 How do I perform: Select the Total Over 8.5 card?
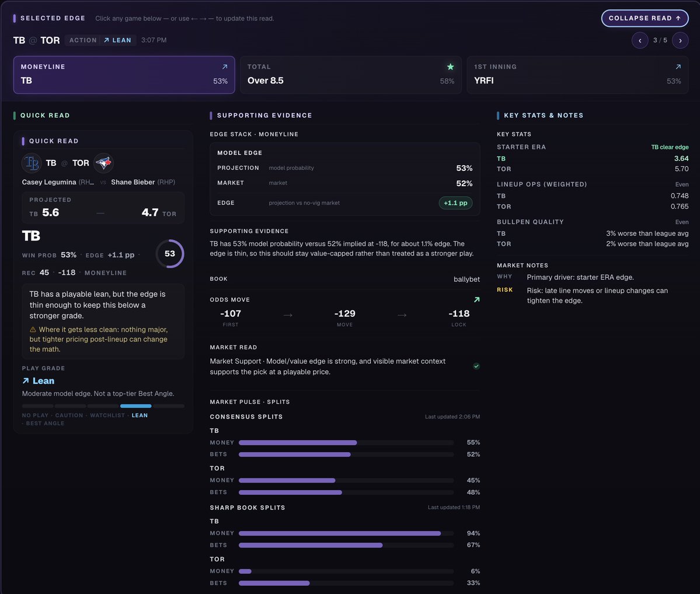(x=350, y=75)
